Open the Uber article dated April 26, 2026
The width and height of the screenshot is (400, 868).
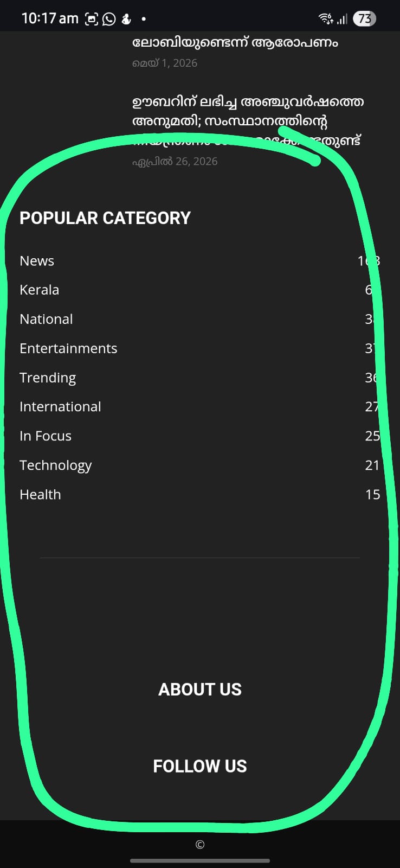click(x=248, y=121)
